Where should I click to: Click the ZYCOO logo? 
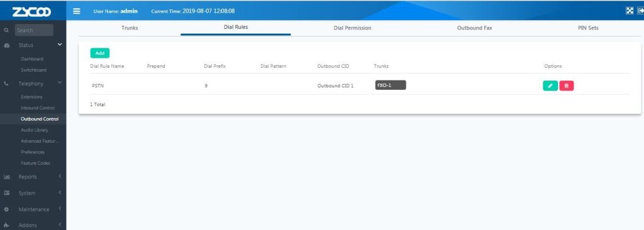pos(31,12)
